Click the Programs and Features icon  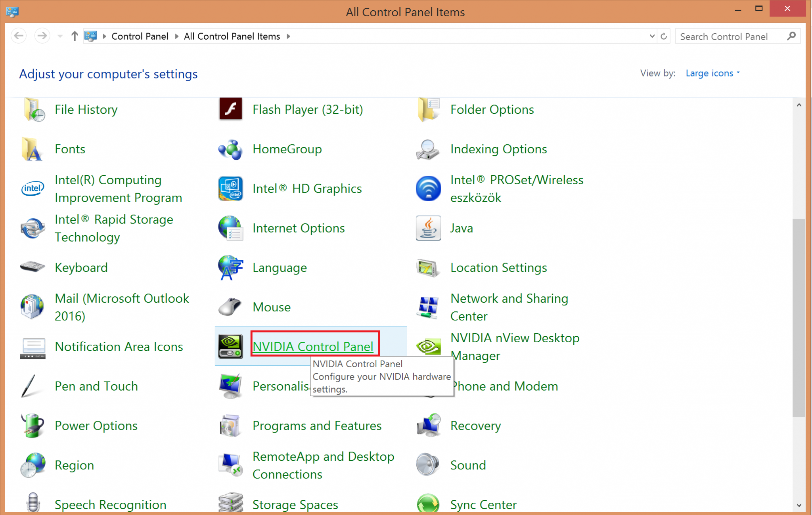230,425
